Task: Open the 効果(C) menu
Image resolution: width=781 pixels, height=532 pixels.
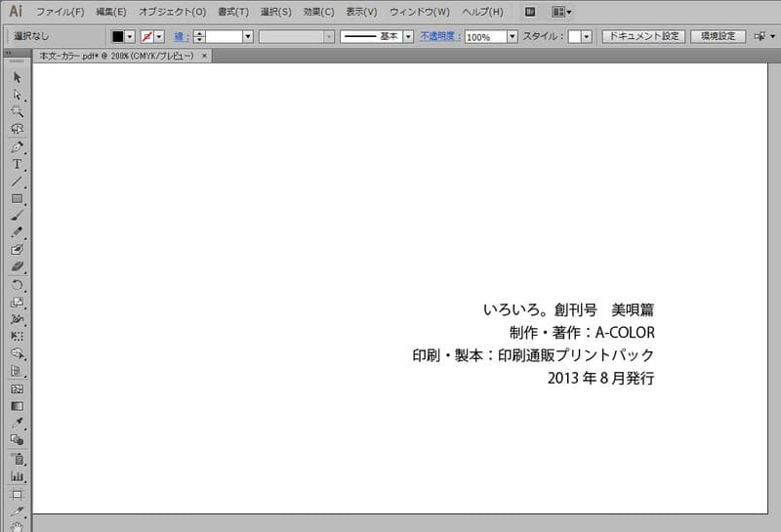Action: (317, 12)
